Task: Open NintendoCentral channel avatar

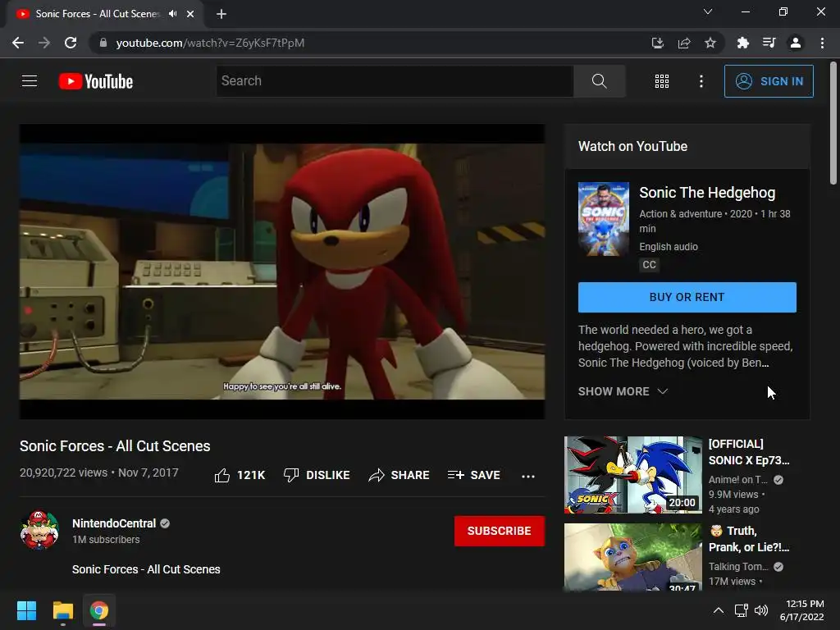Action: (39, 531)
